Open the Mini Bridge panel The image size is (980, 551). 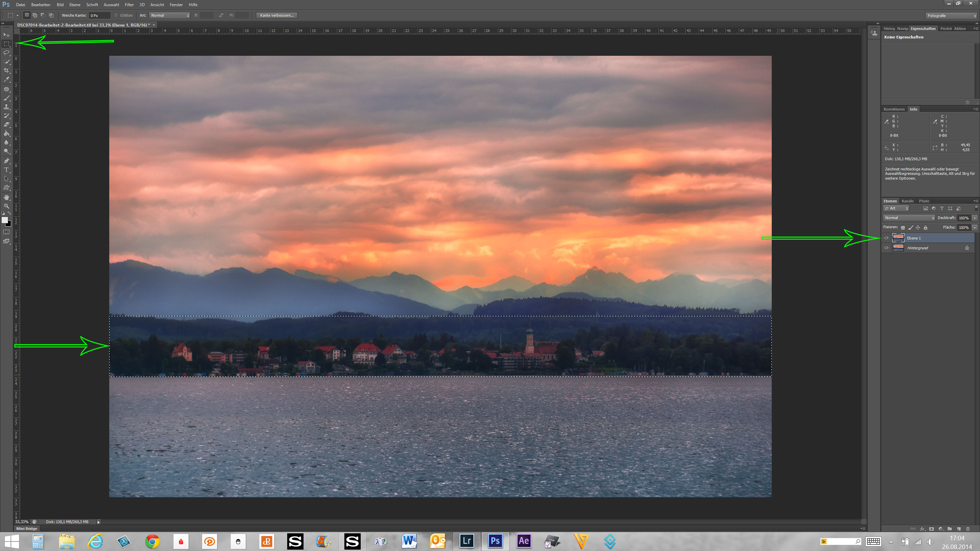click(27, 529)
